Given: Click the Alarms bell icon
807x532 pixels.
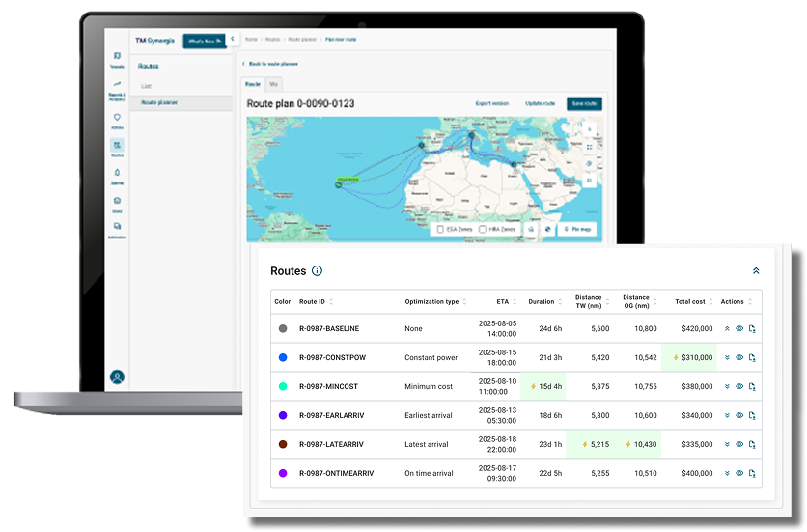Looking at the screenshot, I should [x=117, y=174].
